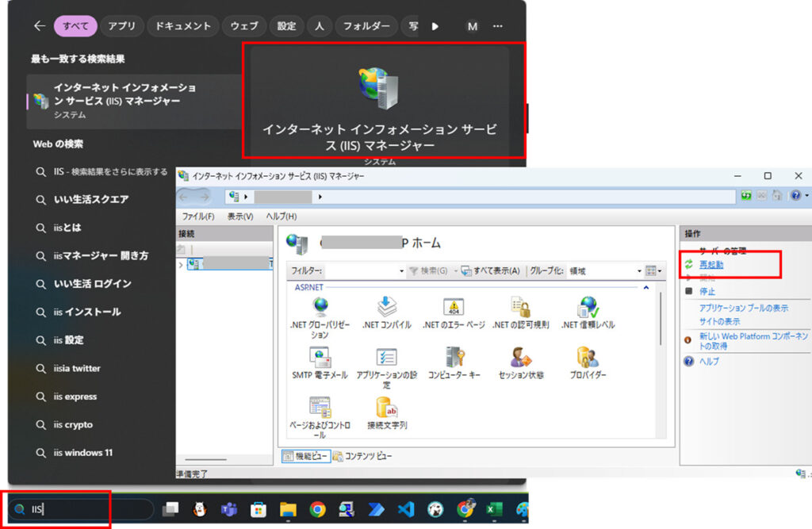
Task: Open File Explorer from the taskbar
Action: pyautogui.click(x=287, y=510)
